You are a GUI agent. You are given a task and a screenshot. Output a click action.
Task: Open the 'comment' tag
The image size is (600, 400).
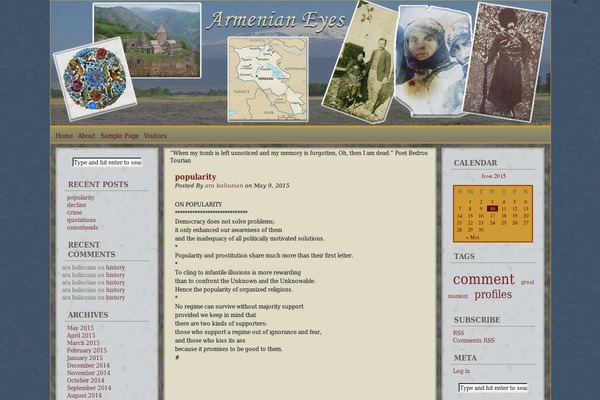pos(484,279)
